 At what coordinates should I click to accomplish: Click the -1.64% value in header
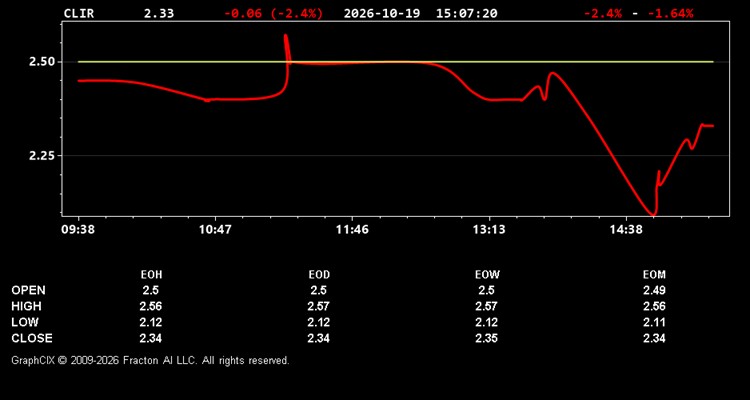[x=670, y=13]
